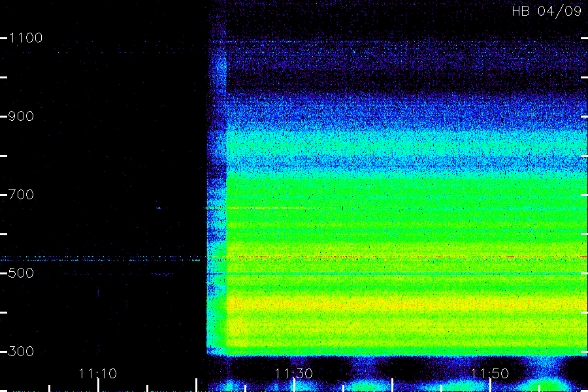
Task: Click the 700 frequency axis label
Action: click(21, 195)
